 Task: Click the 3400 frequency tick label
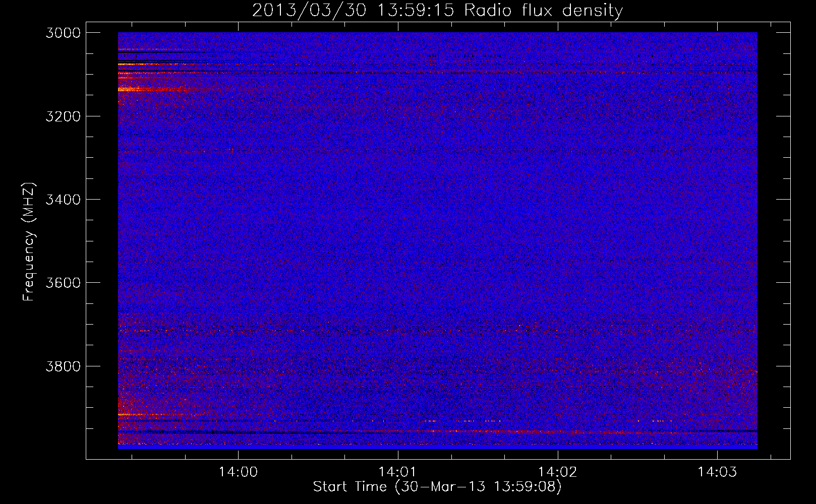63,200
